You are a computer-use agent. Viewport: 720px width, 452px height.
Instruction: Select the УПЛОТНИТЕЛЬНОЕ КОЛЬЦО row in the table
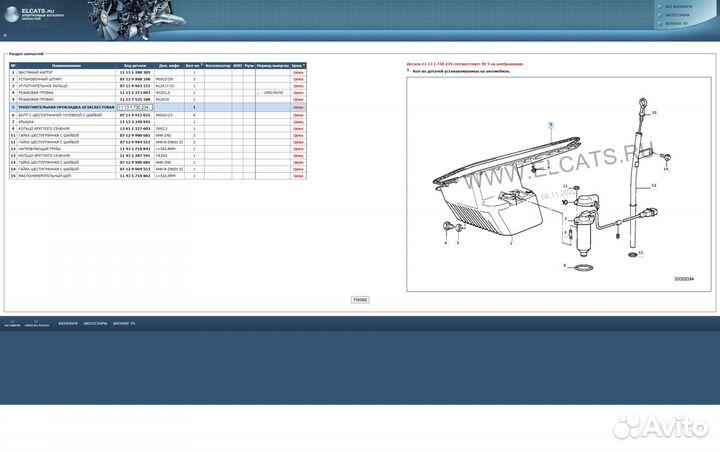[60, 86]
